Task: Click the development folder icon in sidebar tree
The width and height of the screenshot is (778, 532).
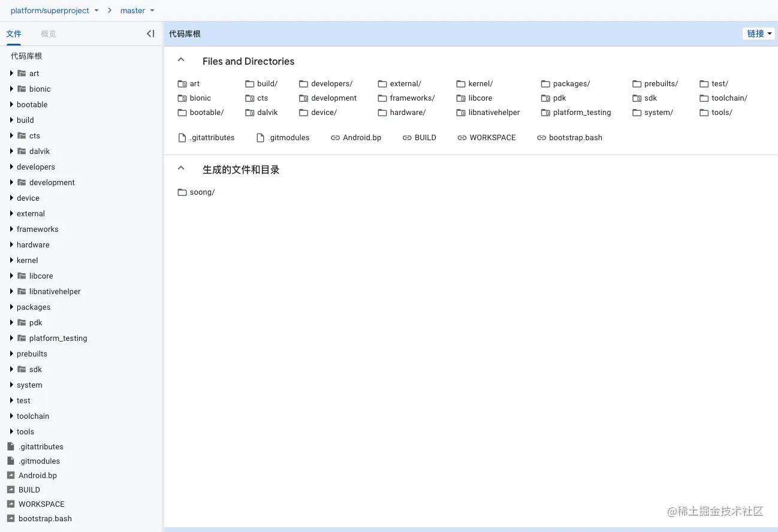Action: click(22, 182)
